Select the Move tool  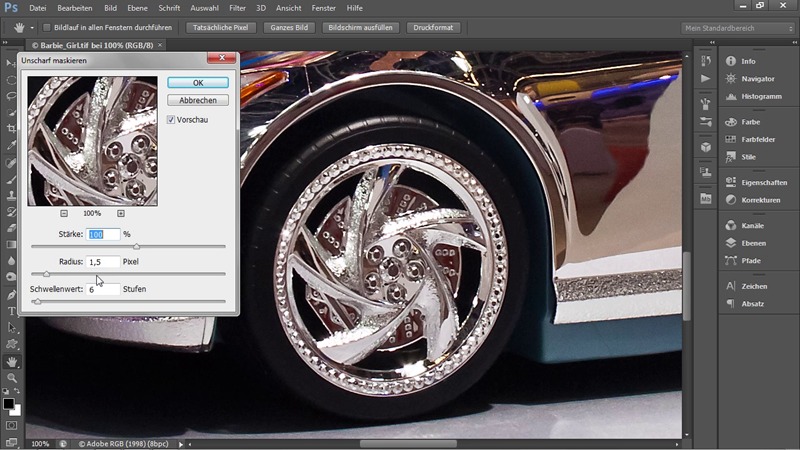click(x=11, y=63)
